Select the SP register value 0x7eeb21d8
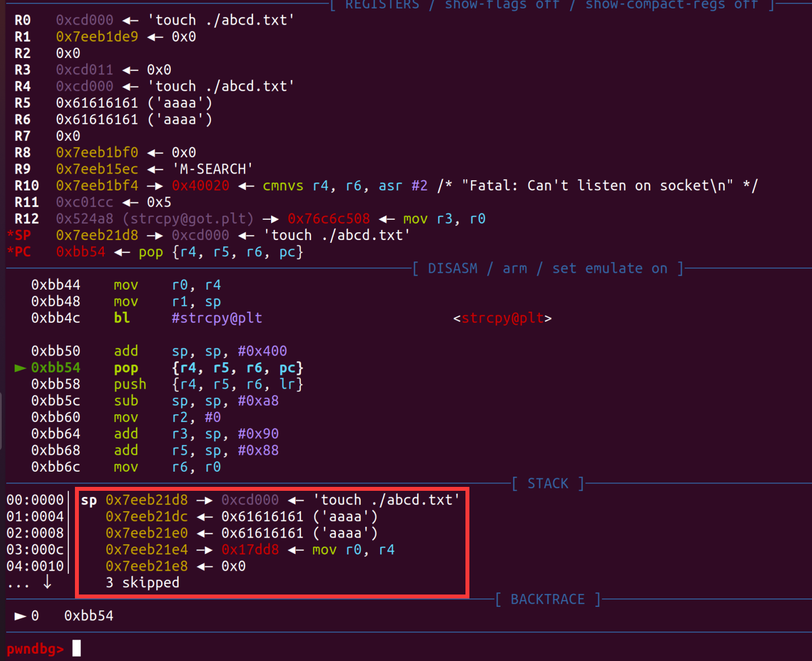The height and width of the screenshot is (661, 812). pos(97,235)
